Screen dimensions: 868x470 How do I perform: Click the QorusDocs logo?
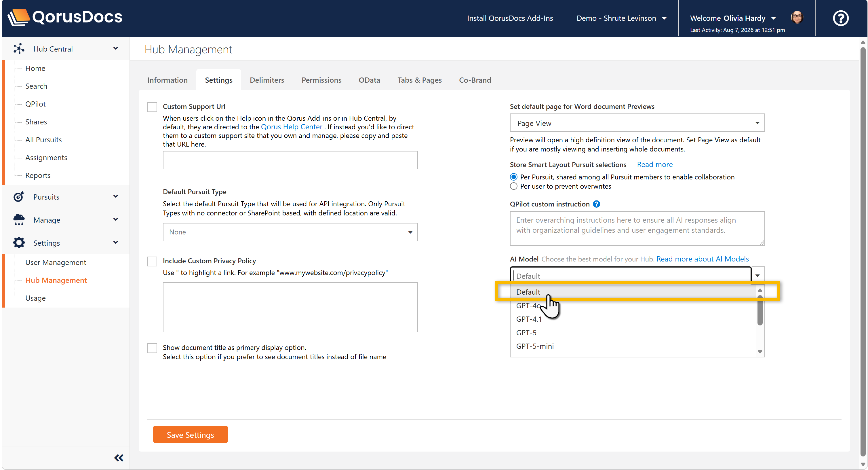click(65, 17)
